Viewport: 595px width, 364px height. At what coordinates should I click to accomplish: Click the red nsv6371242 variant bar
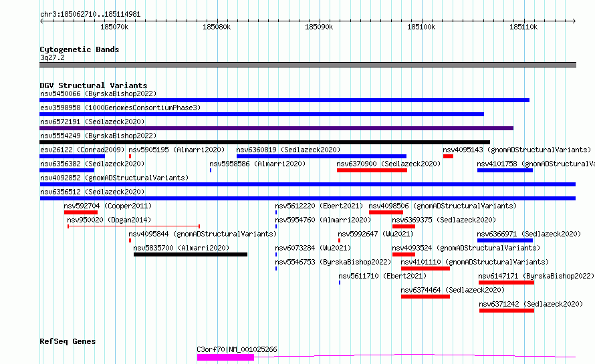tap(507, 311)
